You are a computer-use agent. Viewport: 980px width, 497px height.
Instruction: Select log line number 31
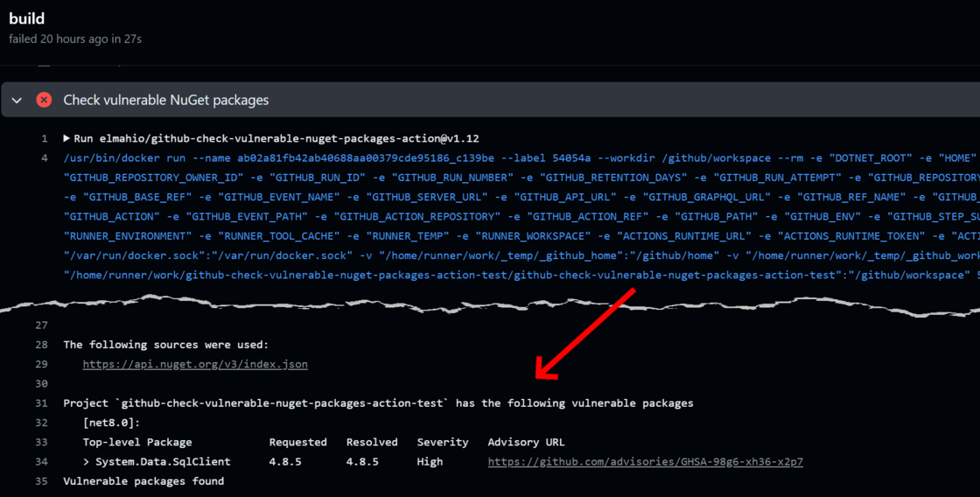coord(41,403)
